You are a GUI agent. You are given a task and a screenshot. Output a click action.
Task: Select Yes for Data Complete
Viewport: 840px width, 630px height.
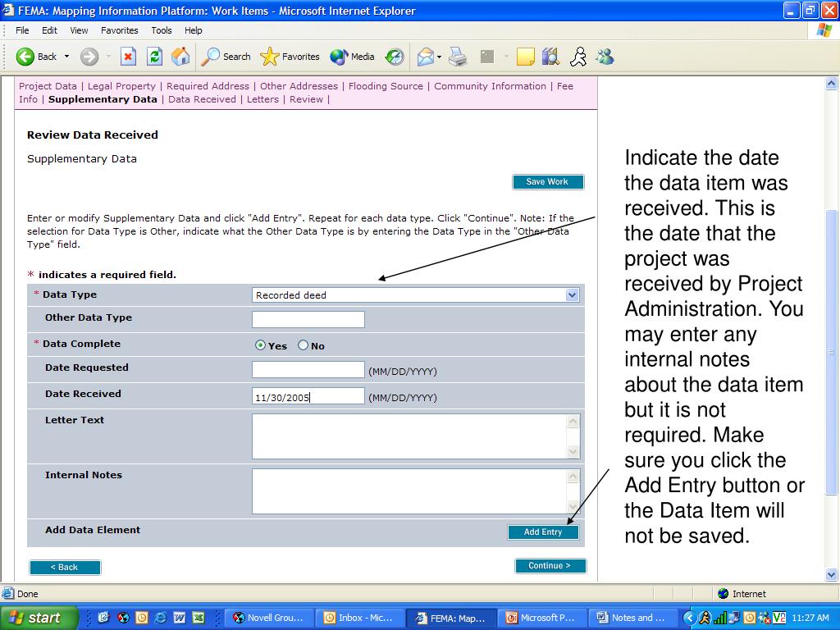click(260, 345)
